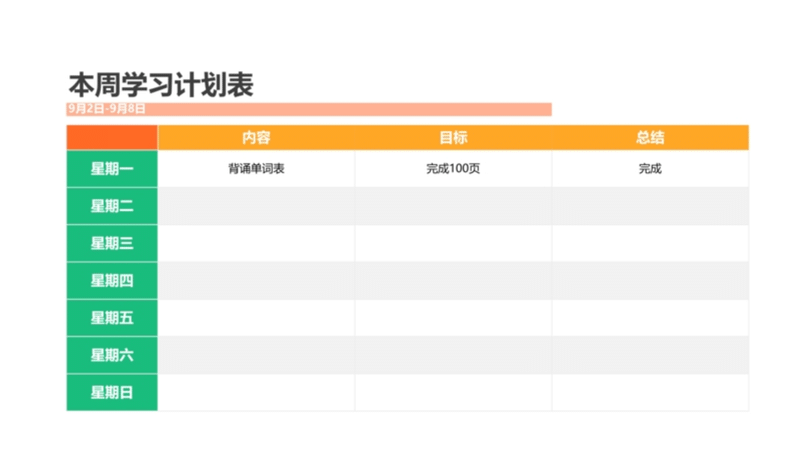
Task: Click the 完成 cell under 总结
Action: [650, 169]
